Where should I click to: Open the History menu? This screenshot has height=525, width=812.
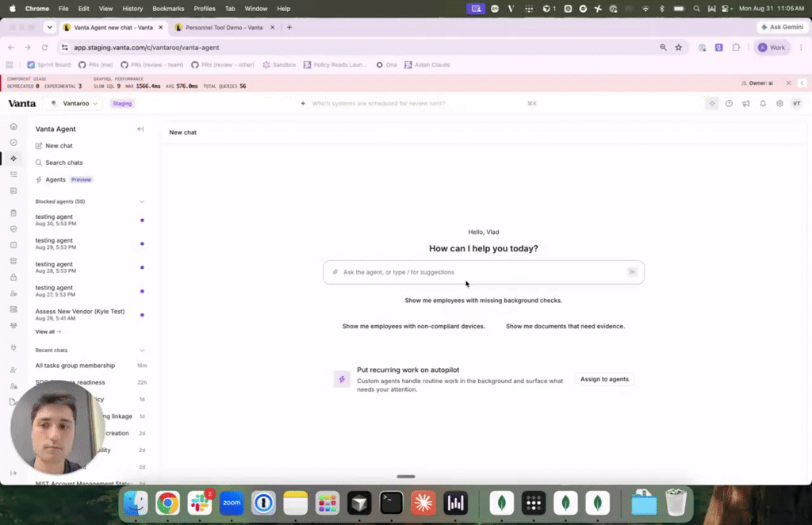click(x=132, y=8)
